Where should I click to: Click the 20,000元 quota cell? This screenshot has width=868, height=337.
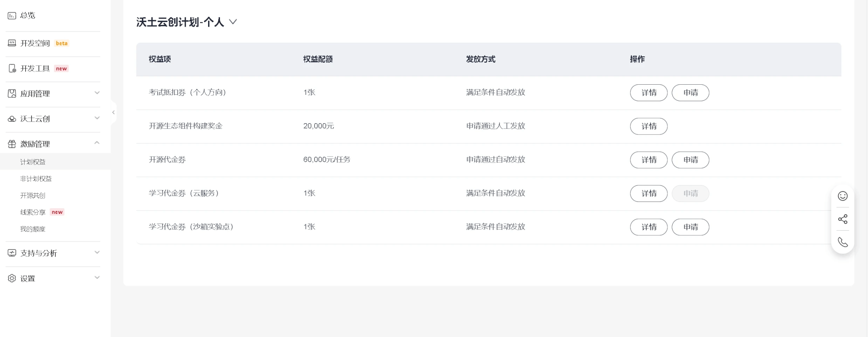pyautogui.click(x=319, y=126)
